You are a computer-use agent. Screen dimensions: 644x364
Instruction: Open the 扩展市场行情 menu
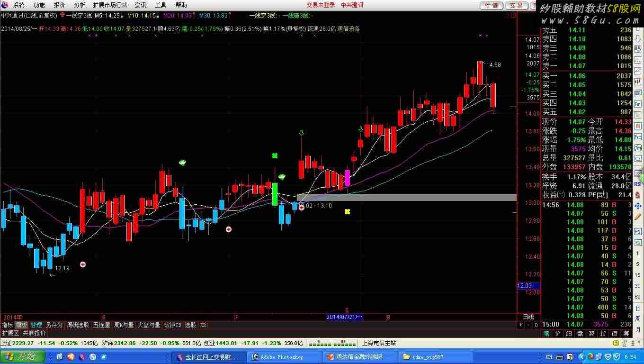[x=110, y=5]
